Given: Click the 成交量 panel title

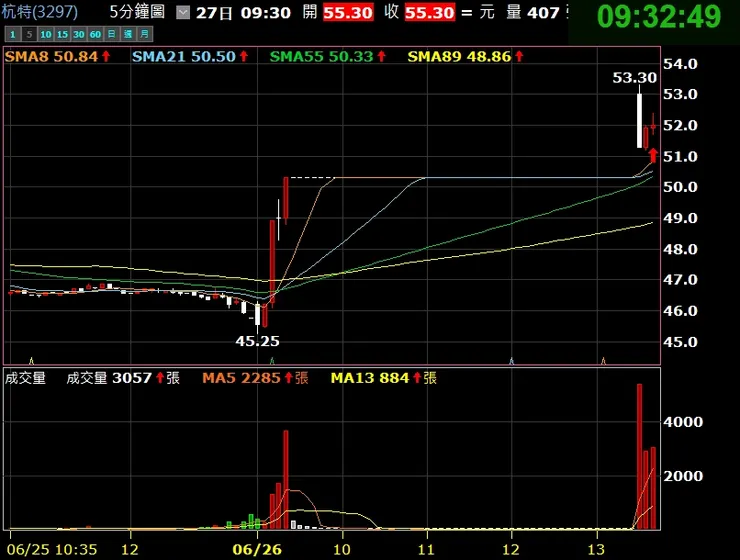Looking at the screenshot, I should (x=25, y=378).
